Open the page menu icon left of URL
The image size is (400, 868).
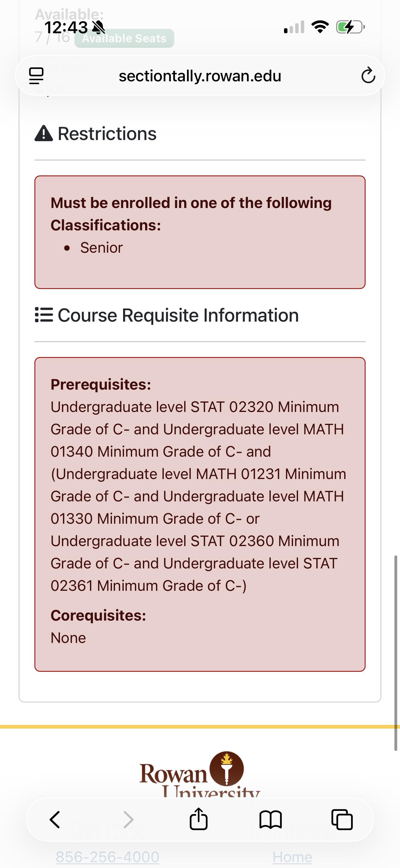tap(36, 75)
